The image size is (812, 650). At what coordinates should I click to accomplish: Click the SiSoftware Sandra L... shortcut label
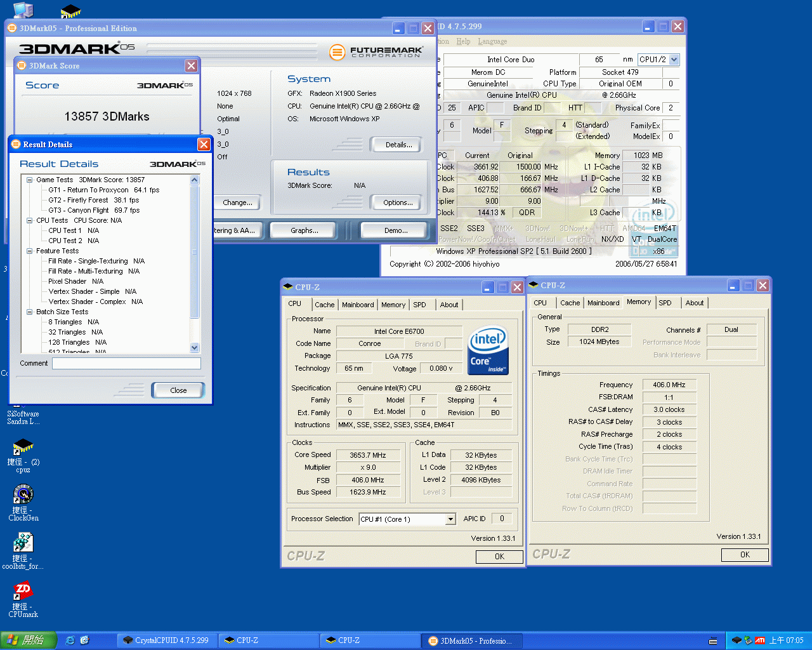pyautogui.click(x=23, y=418)
